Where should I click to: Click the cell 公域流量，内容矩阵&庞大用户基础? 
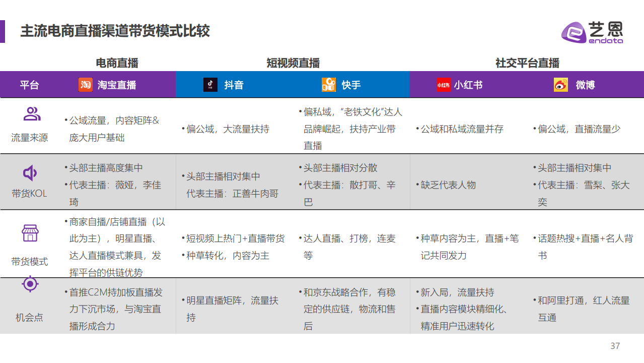(x=111, y=129)
